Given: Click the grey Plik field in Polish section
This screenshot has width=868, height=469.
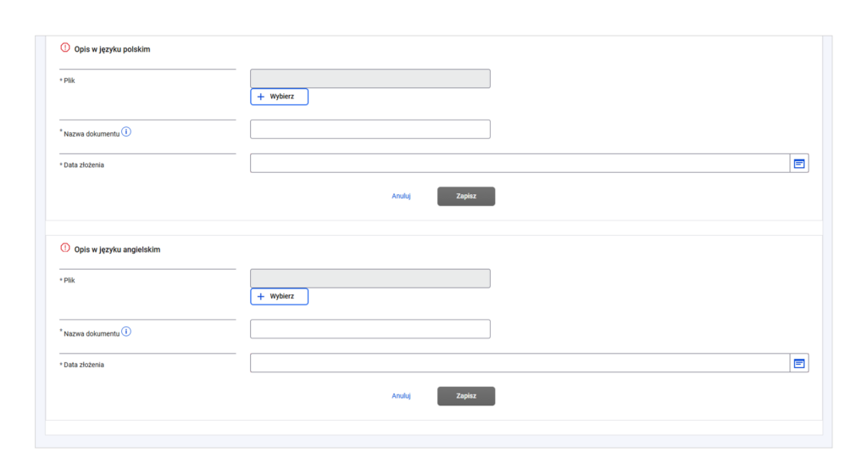Looking at the screenshot, I should pyautogui.click(x=370, y=79).
